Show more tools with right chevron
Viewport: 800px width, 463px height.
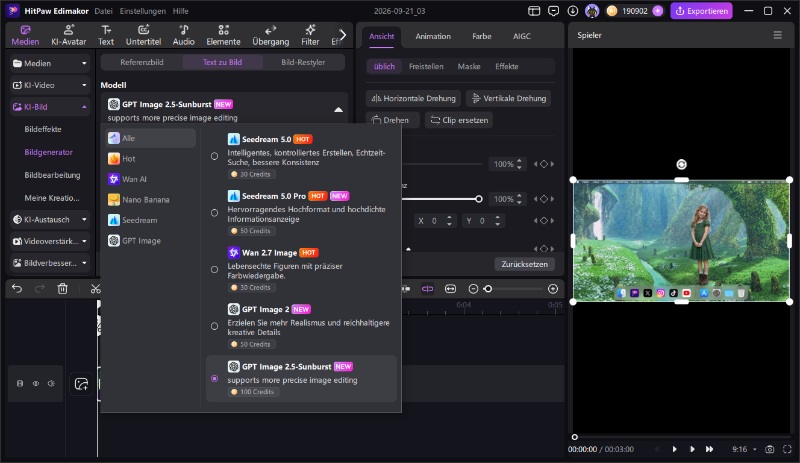tap(343, 35)
